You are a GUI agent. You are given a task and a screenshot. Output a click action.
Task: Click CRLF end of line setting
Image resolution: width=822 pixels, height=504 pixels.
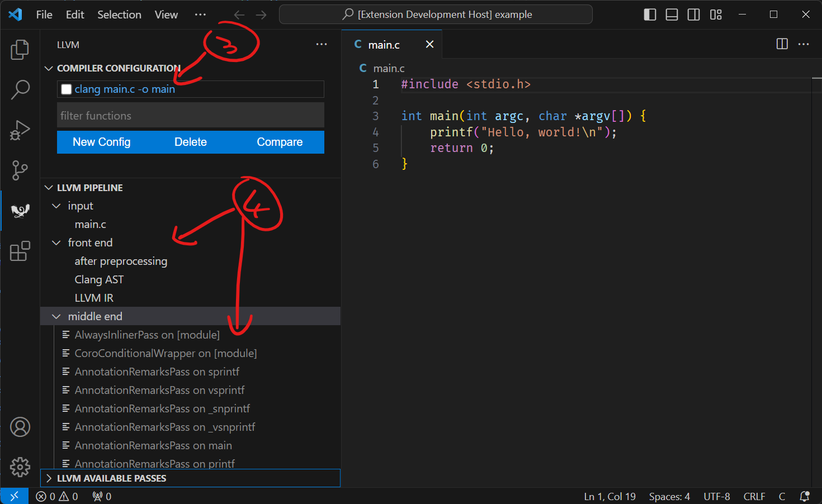tap(754, 496)
